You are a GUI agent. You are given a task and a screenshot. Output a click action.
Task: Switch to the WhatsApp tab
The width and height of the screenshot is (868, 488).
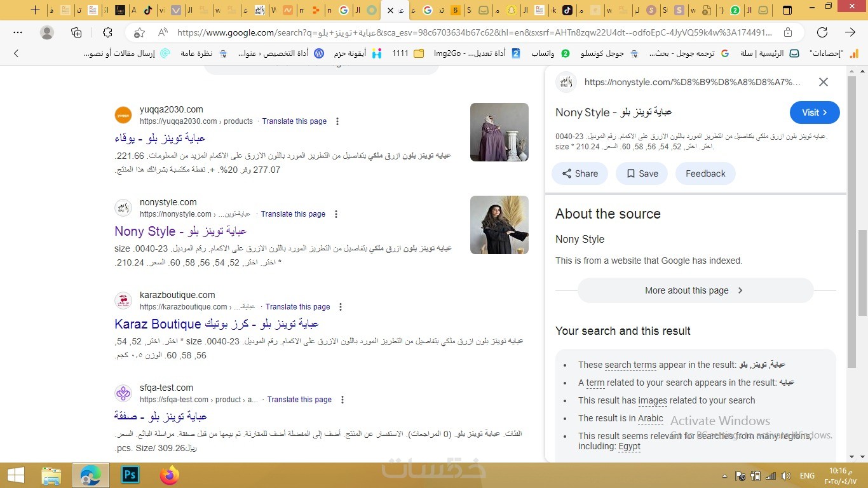click(x=735, y=10)
